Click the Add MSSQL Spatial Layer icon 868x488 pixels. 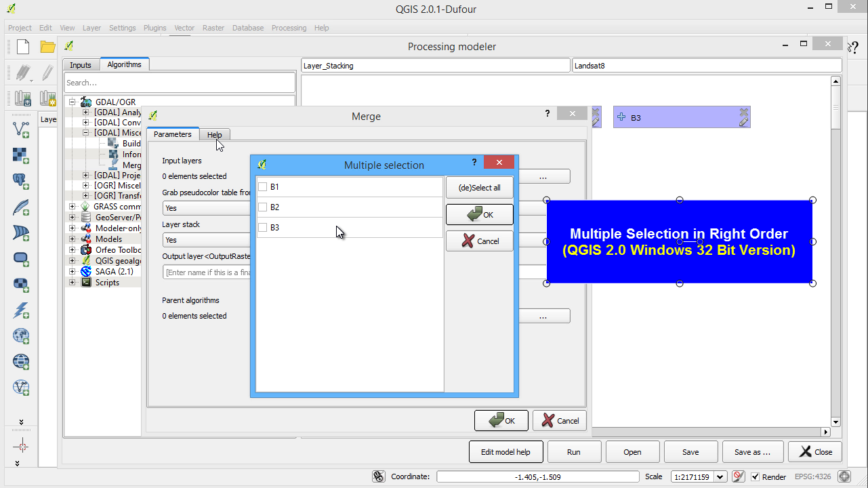(21, 232)
